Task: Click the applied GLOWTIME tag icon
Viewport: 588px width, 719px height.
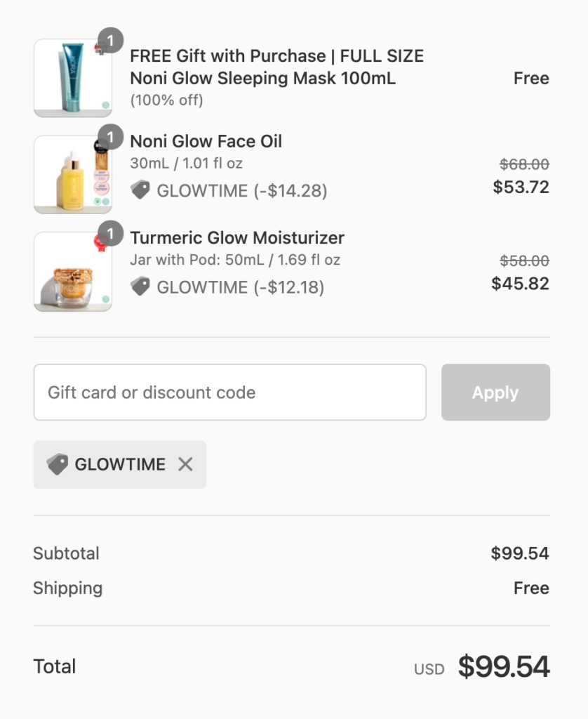Action: tap(58, 464)
